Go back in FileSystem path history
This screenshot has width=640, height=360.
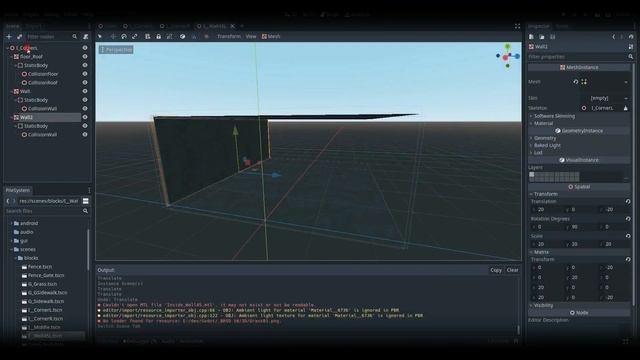point(8,201)
